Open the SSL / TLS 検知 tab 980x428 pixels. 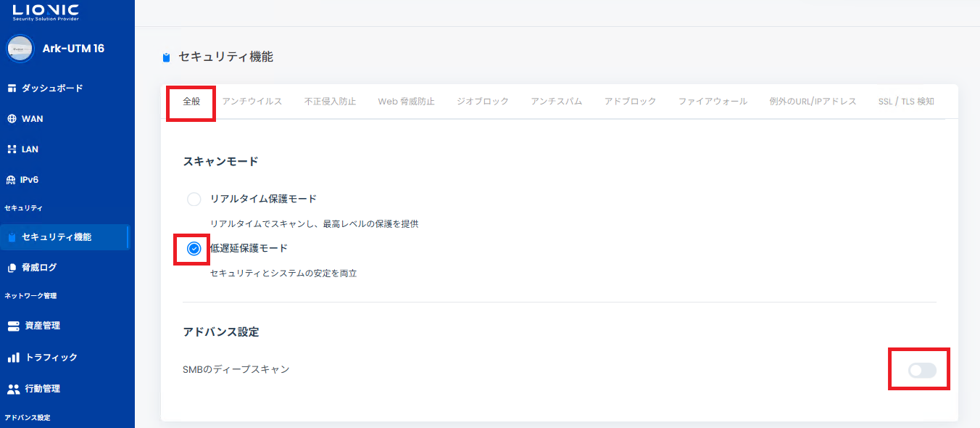(906, 102)
